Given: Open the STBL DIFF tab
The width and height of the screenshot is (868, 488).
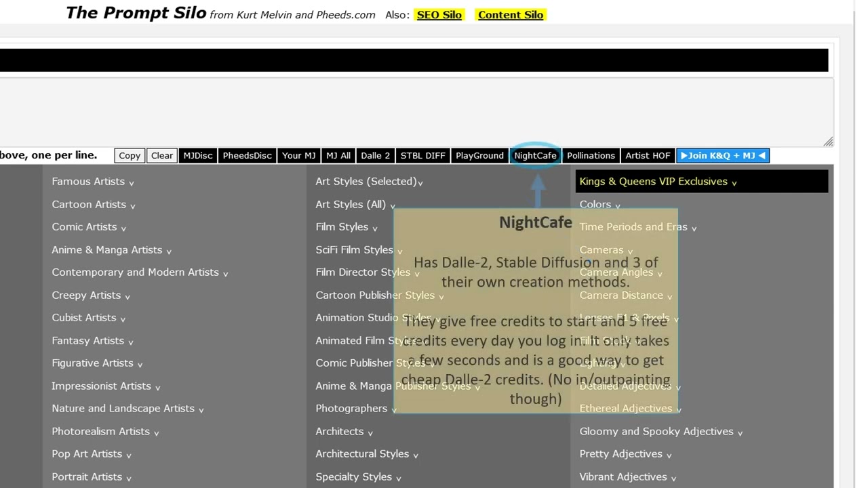Looking at the screenshot, I should pyautogui.click(x=423, y=156).
